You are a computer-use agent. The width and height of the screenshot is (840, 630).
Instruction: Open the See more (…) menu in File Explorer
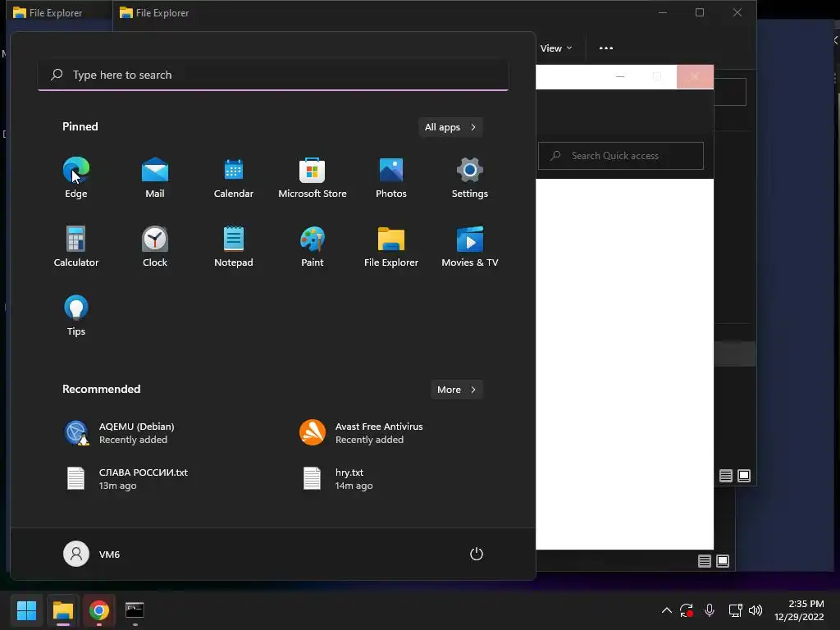click(606, 48)
